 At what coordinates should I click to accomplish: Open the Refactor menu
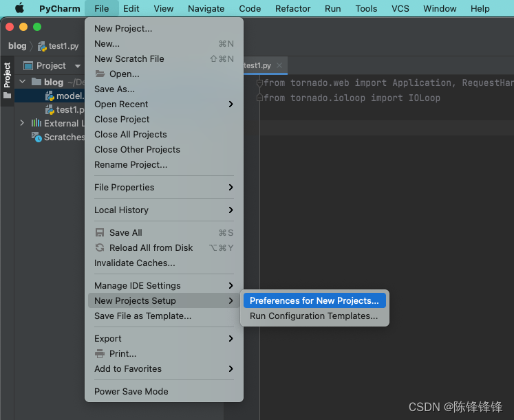coord(292,8)
